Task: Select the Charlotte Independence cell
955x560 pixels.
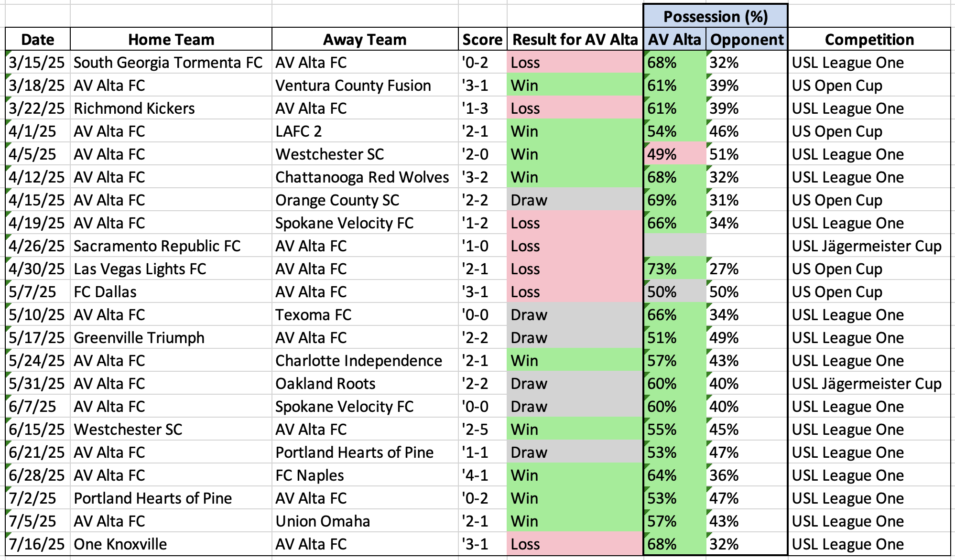Action: 358,361
